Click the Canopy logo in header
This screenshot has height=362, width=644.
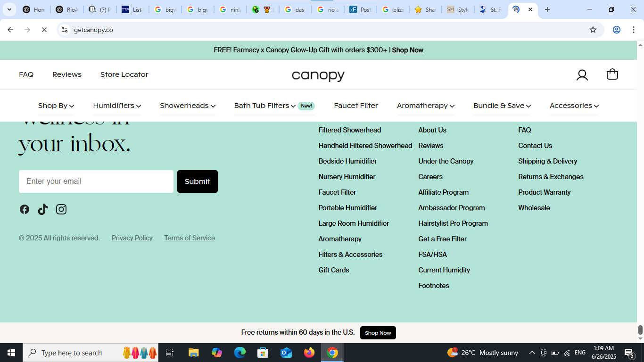[318, 75]
